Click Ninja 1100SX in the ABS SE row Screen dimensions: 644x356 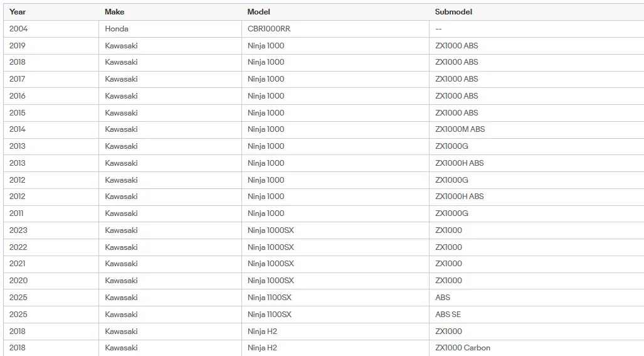point(270,314)
